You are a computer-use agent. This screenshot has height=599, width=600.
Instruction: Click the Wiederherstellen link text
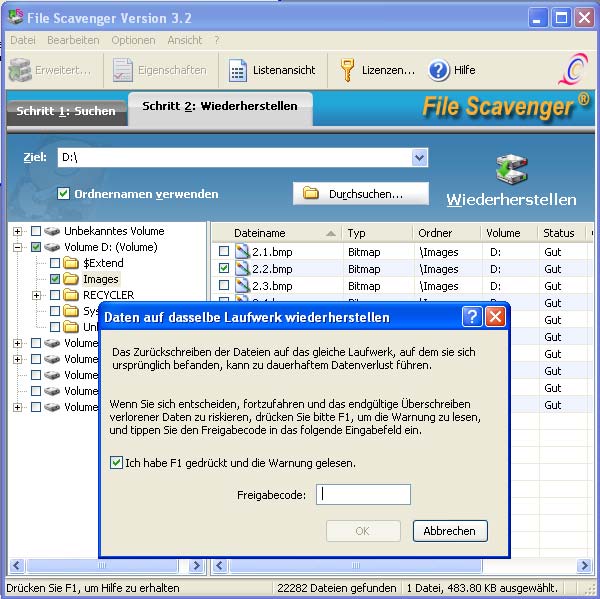pos(511,200)
